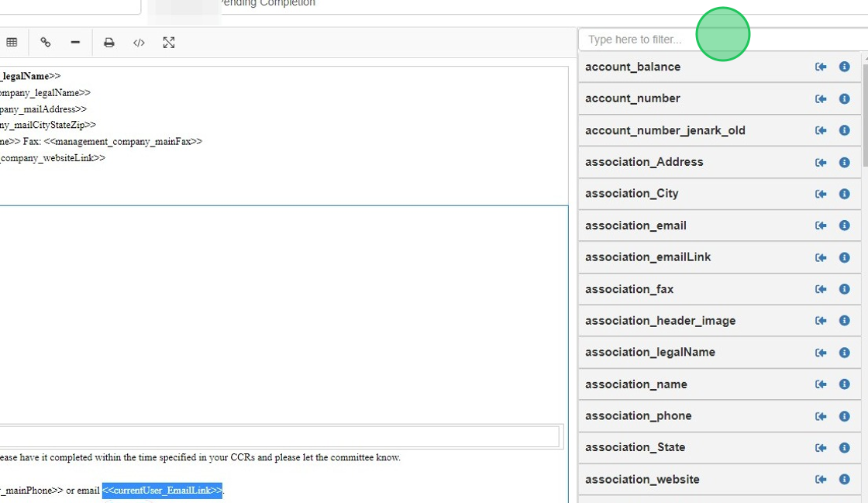
Task: Show info for association_legalName
Action: coord(844,353)
